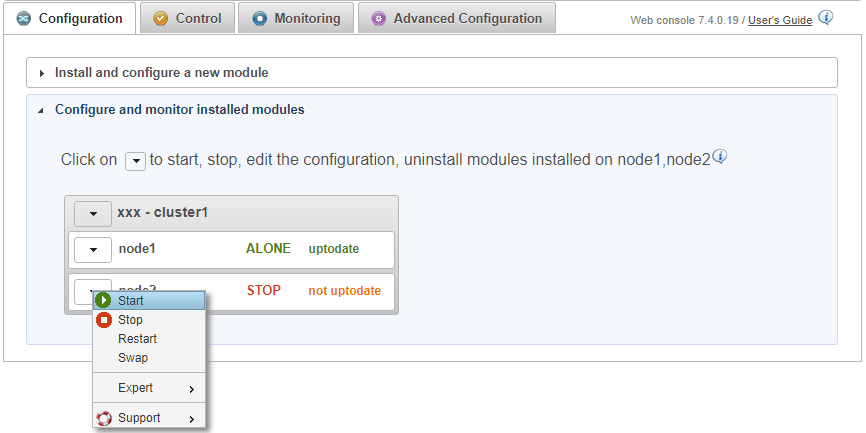
Task: Click the info icon after node1,node2 text
Action: click(x=719, y=157)
